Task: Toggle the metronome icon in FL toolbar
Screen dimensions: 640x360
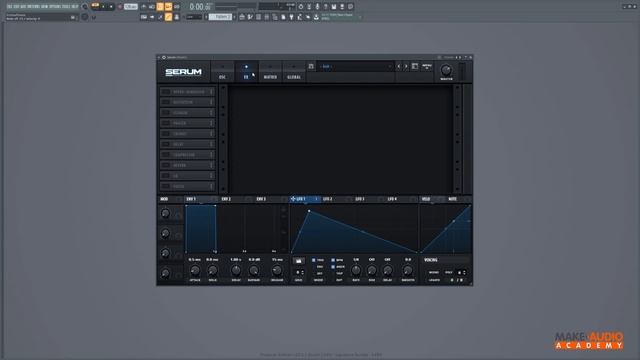Action: 144,7
